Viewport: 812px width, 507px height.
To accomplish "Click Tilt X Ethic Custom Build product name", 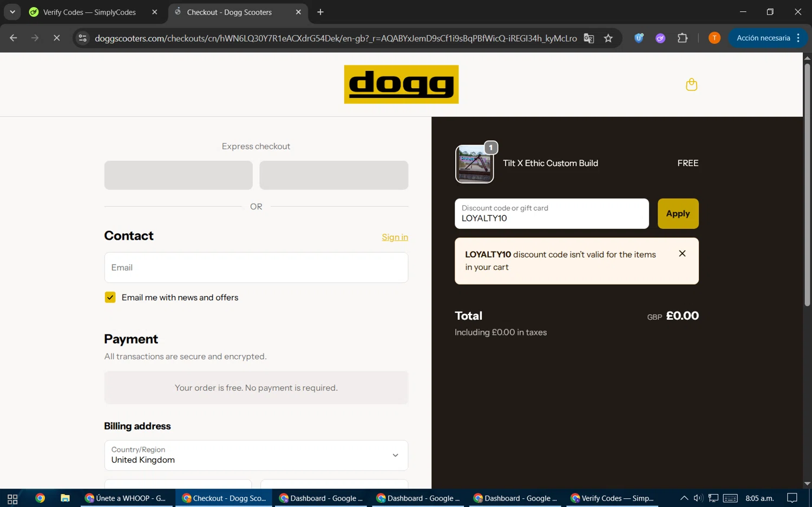I will 551,163.
